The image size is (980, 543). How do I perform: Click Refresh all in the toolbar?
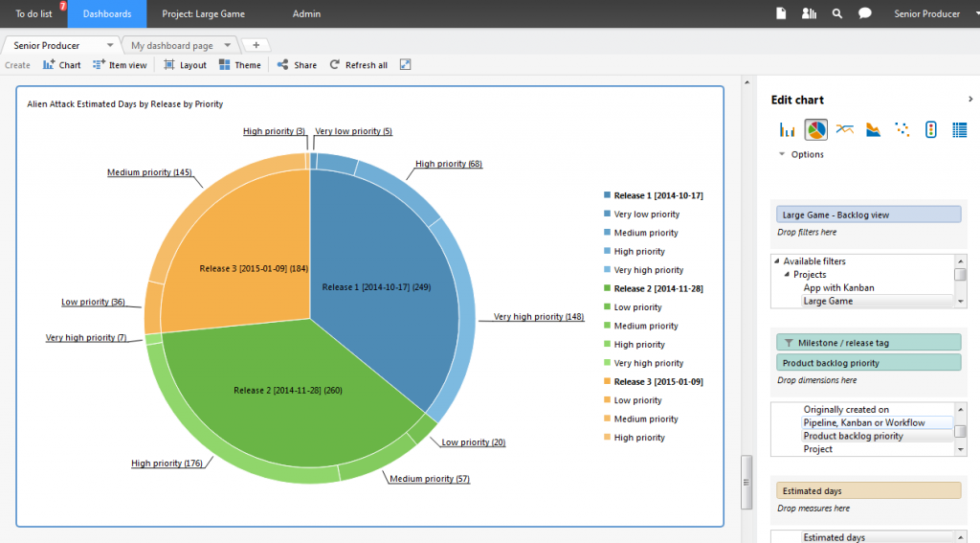(x=358, y=65)
